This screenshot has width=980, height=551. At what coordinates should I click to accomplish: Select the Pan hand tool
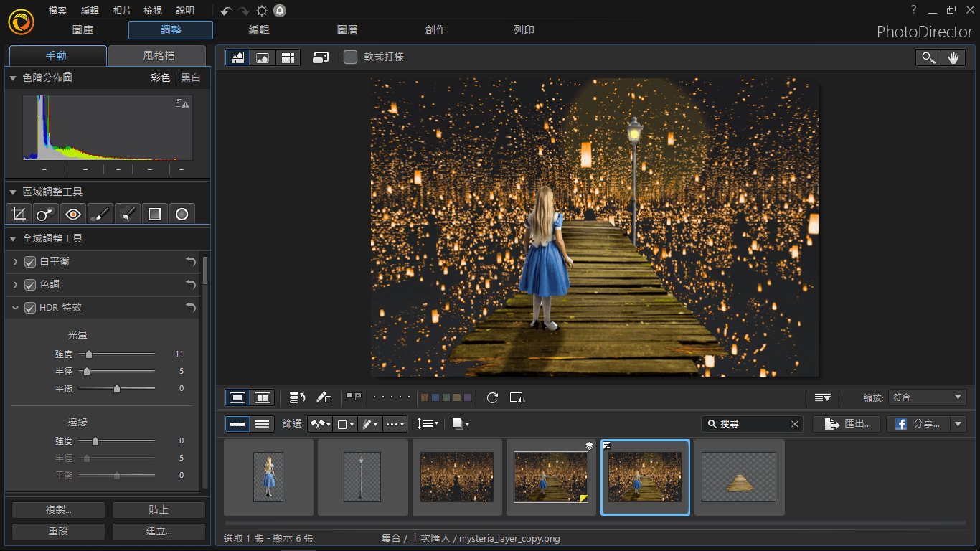953,57
